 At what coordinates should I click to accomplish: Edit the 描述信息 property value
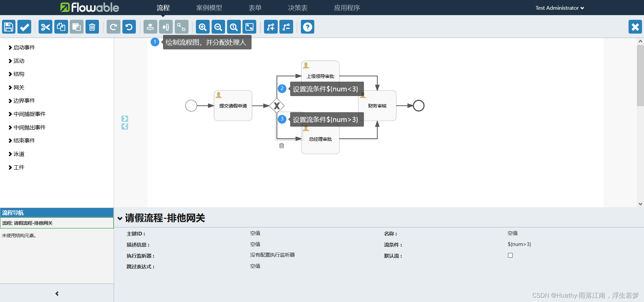(x=255, y=244)
